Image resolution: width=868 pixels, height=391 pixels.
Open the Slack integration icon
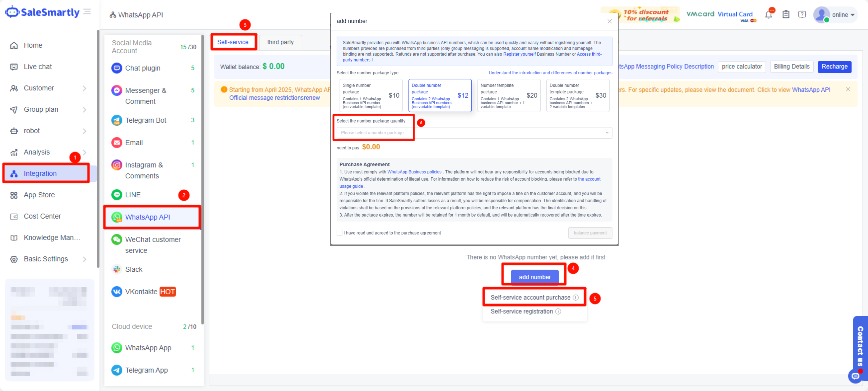click(117, 269)
